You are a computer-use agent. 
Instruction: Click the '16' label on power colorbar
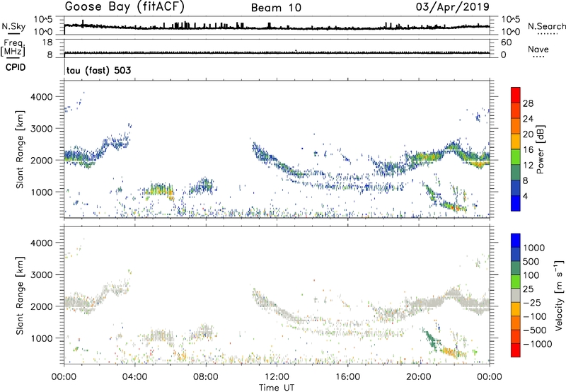(528, 150)
